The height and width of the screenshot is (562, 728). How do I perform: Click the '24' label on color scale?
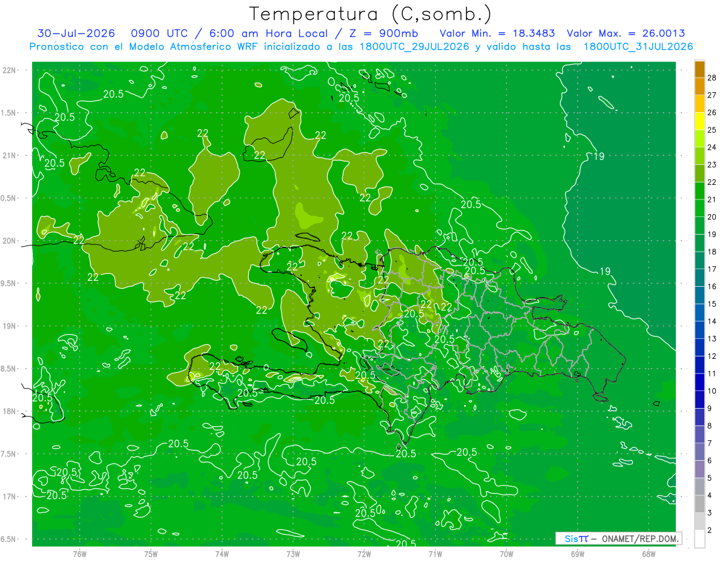click(x=713, y=147)
